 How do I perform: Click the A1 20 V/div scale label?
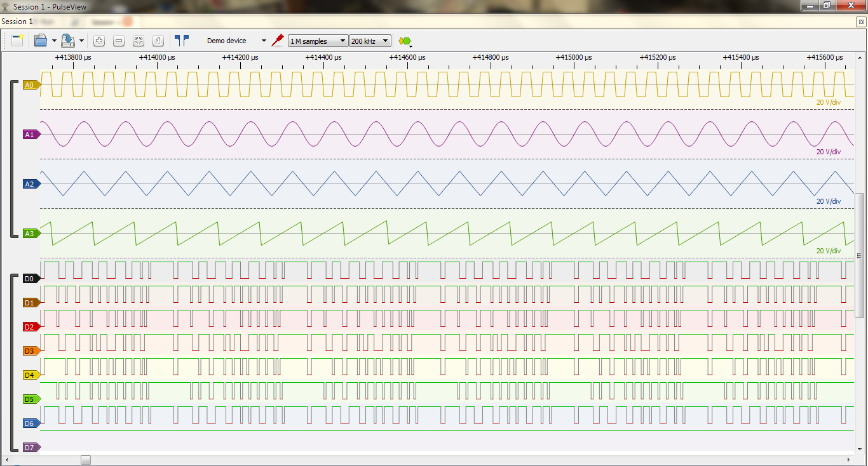(x=828, y=152)
